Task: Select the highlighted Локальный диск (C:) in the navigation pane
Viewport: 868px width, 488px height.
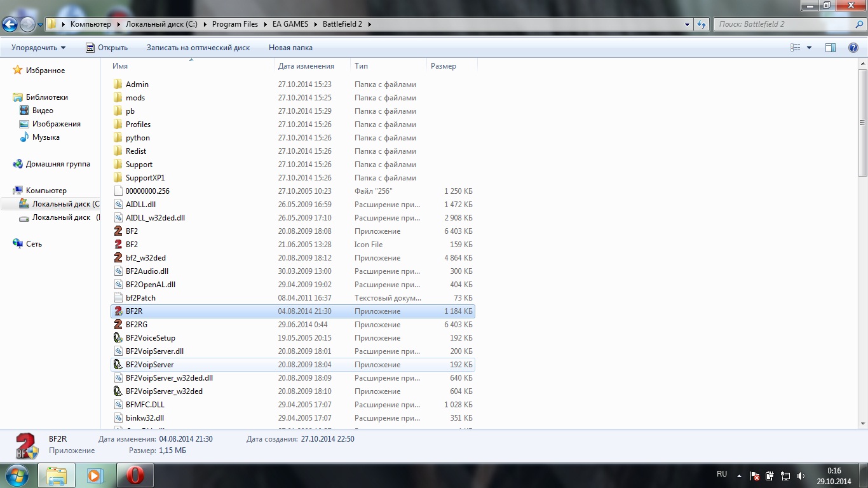Action: (51, 204)
